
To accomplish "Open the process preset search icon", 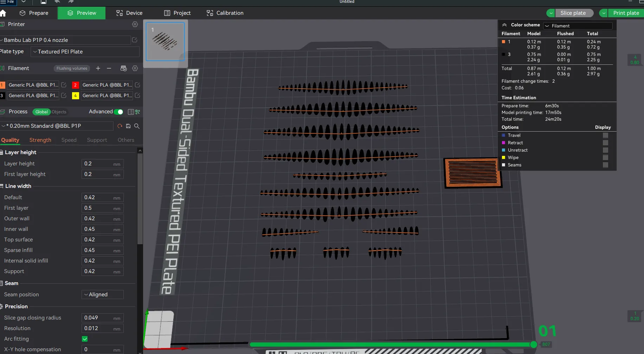I will (x=137, y=126).
